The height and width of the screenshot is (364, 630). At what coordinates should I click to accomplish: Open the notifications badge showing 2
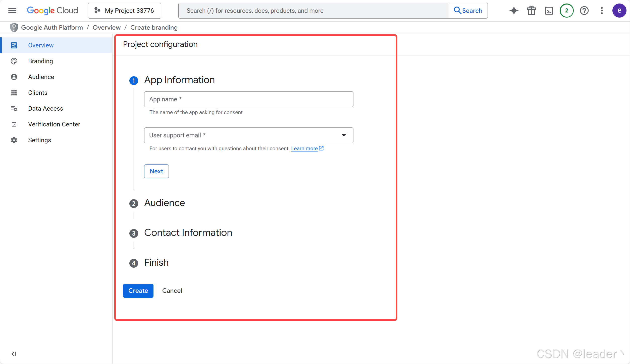[x=566, y=11]
